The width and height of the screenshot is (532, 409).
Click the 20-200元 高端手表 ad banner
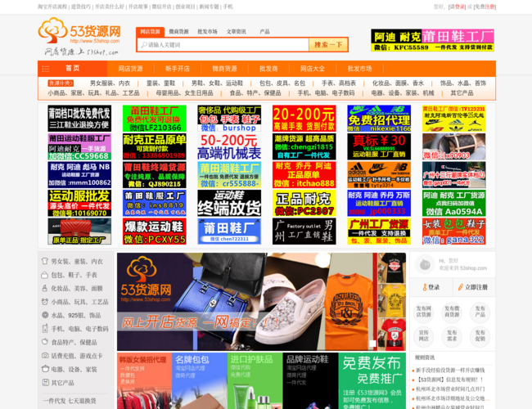pyautogui.click(x=304, y=119)
